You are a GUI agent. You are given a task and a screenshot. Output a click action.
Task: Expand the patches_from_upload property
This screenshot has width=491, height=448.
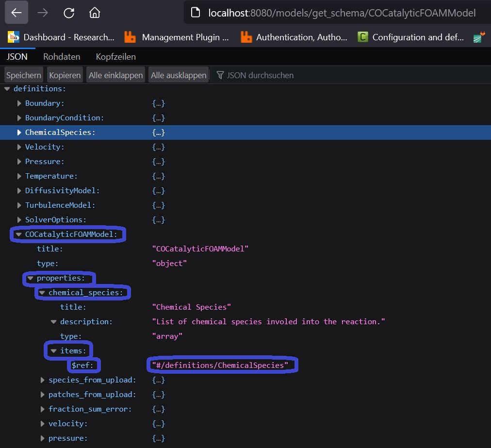click(43, 395)
